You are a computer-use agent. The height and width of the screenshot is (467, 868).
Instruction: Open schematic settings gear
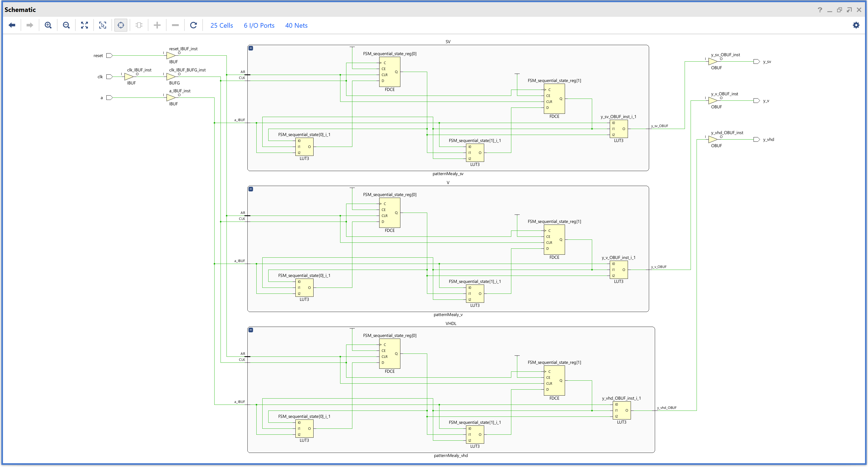856,25
